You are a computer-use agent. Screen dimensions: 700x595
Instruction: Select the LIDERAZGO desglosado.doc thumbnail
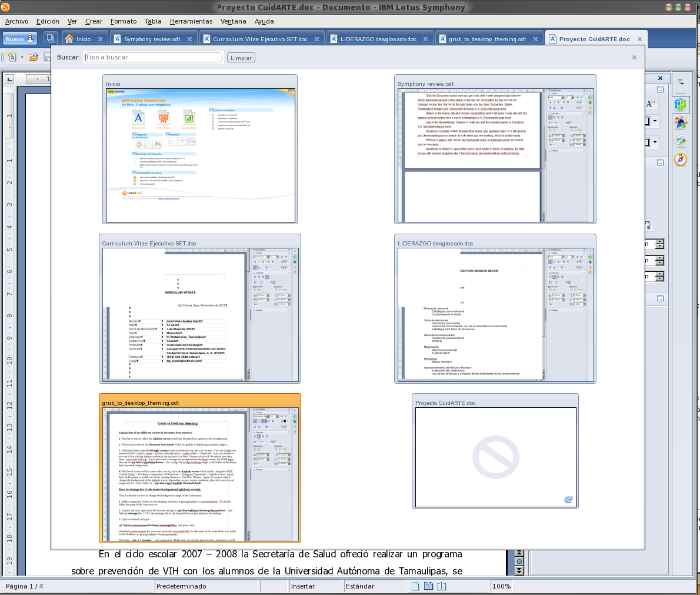(495, 308)
